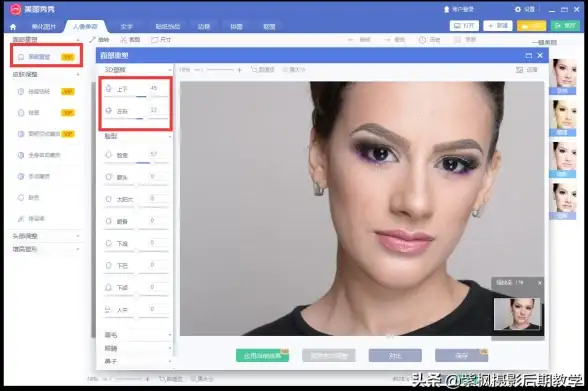This screenshot has height=391, width=588.
Task: Click the 太阳穴 temple icon
Action: [x=109, y=199]
